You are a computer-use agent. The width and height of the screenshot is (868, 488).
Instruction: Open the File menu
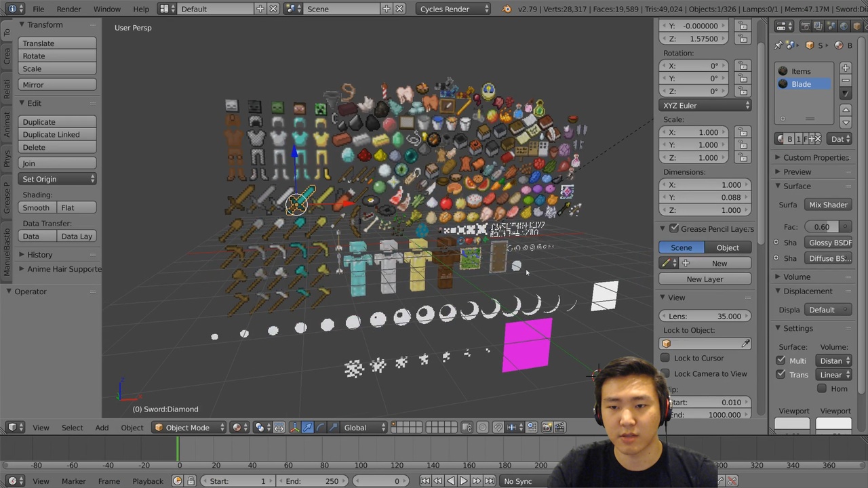[x=39, y=9]
